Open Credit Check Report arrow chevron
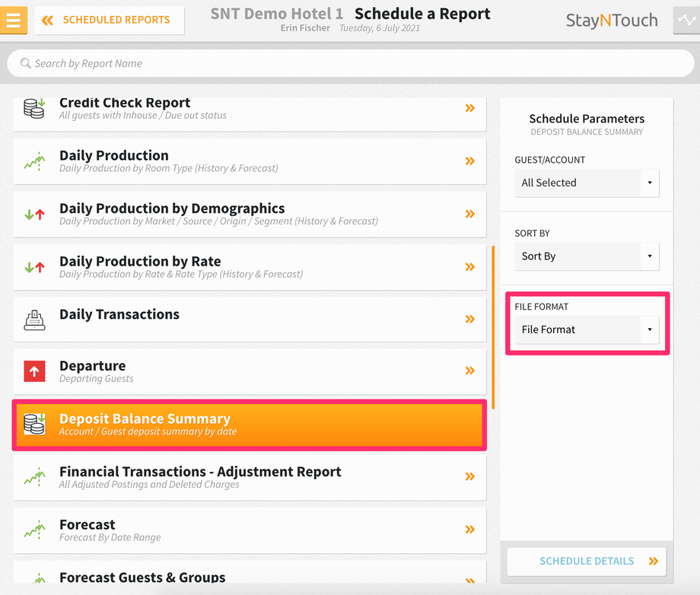700x595 pixels. [469, 108]
